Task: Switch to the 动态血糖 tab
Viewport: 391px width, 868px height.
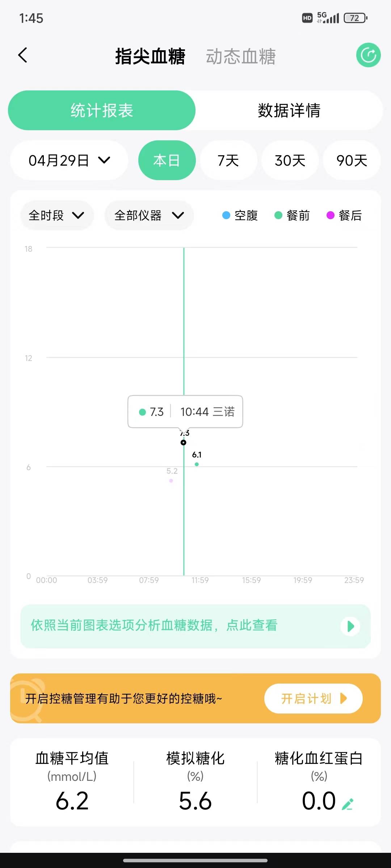Action: [x=241, y=57]
